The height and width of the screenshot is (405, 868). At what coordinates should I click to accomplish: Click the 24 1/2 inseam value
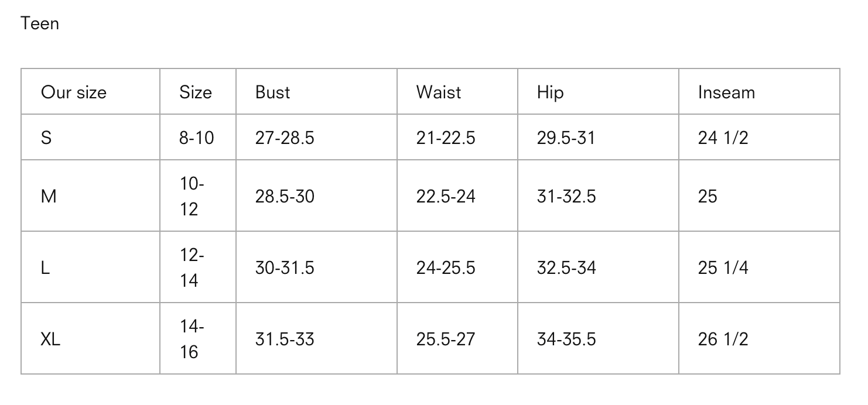point(723,138)
